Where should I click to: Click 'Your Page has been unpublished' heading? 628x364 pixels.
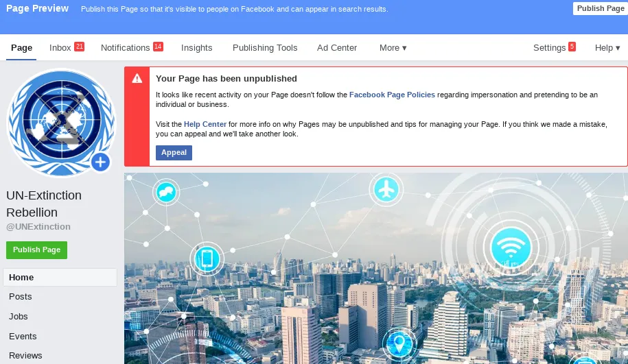(226, 78)
